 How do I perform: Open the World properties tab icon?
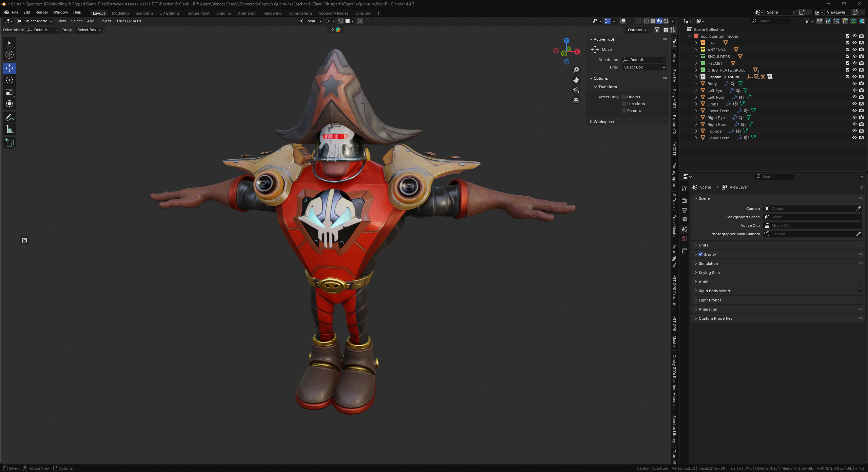[x=684, y=239]
